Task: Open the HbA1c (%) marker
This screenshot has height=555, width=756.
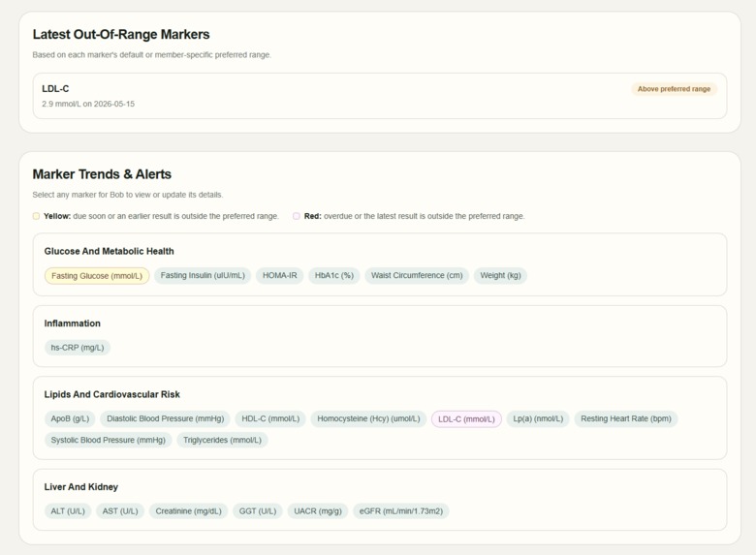Action: click(x=334, y=276)
